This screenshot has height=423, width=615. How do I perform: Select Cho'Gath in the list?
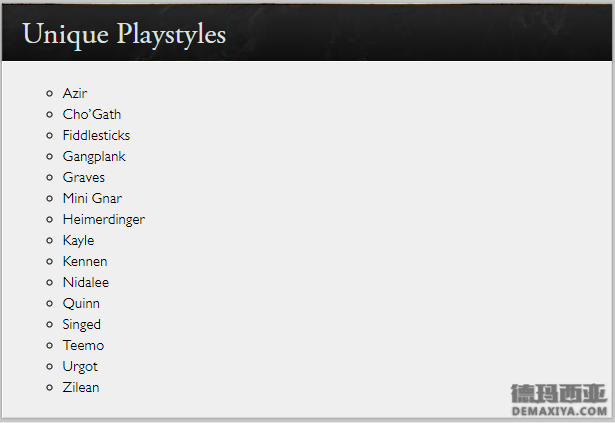(x=92, y=114)
